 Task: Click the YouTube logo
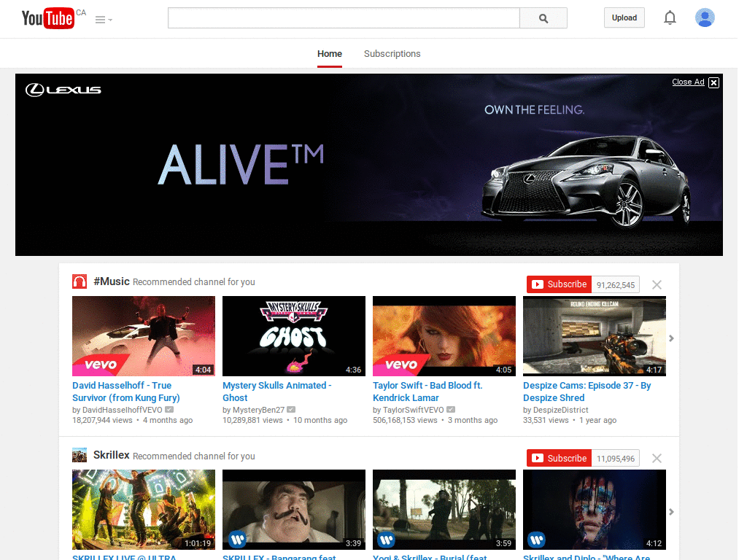[x=48, y=18]
